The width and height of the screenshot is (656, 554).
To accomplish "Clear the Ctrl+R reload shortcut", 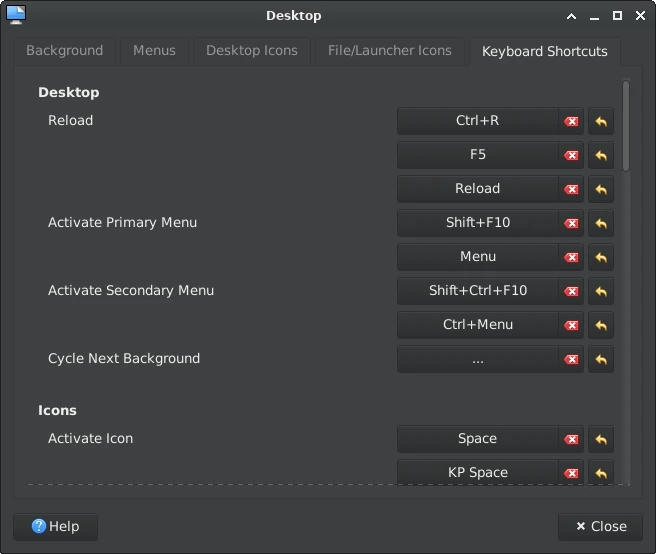I will [x=571, y=121].
